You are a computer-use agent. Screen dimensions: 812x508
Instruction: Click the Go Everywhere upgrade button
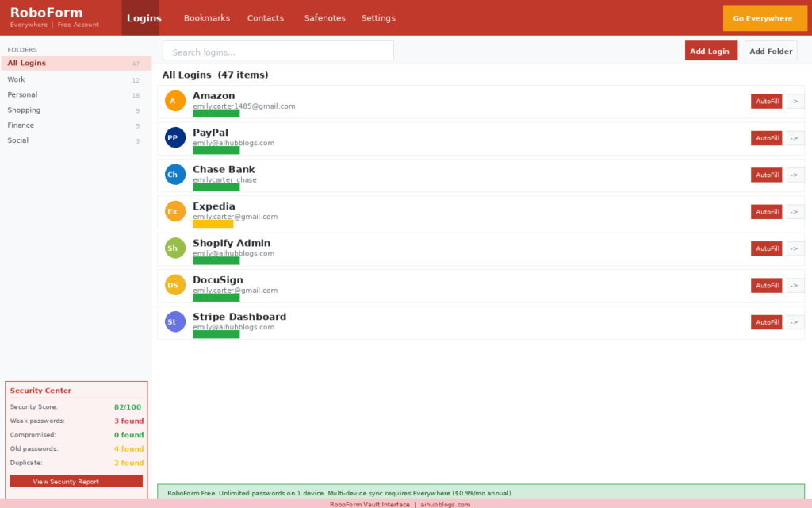[x=764, y=18]
